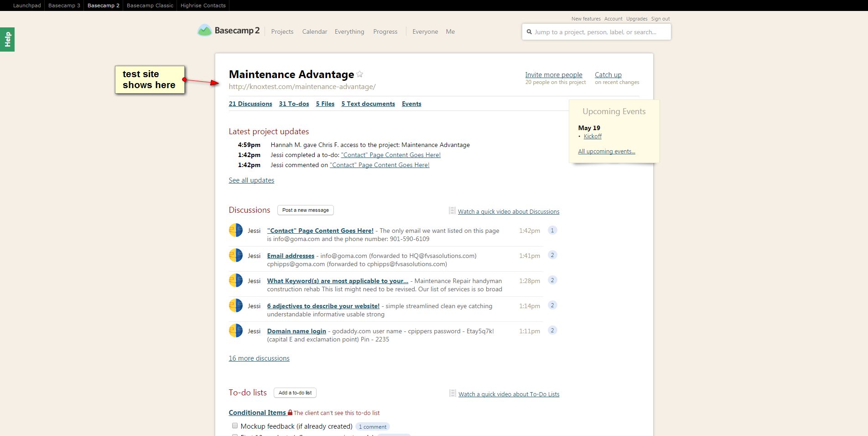Screen dimensions: 868x436
Task: Click the Basecamp 2 mountain logo icon
Action: click(204, 31)
